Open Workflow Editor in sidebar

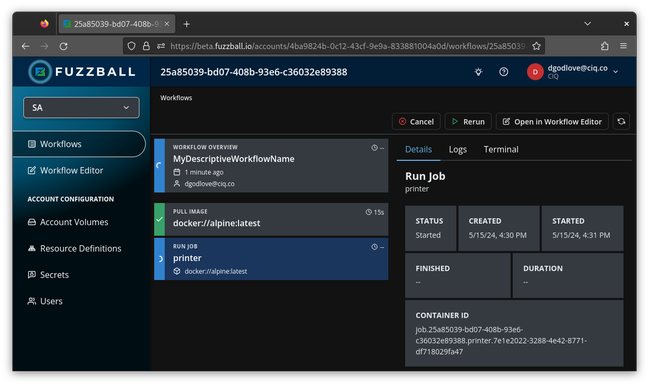[71, 170]
